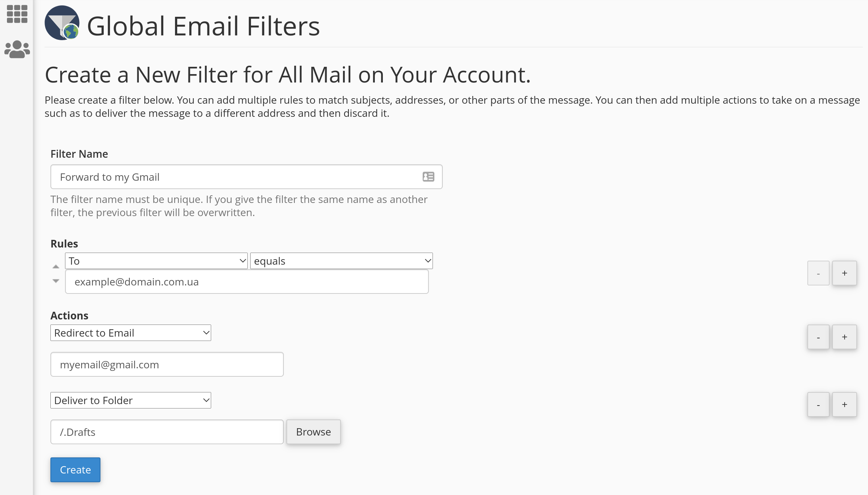The width and height of the screenshot is (868, 495).
Task: Remove the Deliver to Folder action
Action: (x=818, y=404)
